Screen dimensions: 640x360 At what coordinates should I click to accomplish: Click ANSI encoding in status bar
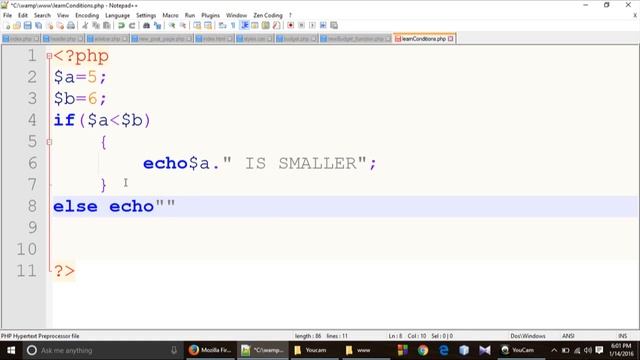568,336
